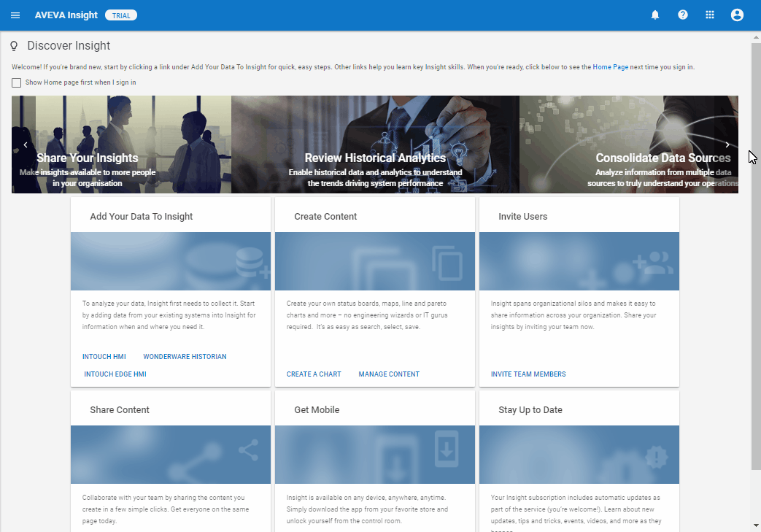Viewport: 761px width, 532px height.
Task: Click the scrollbar up arrow
Action: pyautogui.click(x=756, y=37)
